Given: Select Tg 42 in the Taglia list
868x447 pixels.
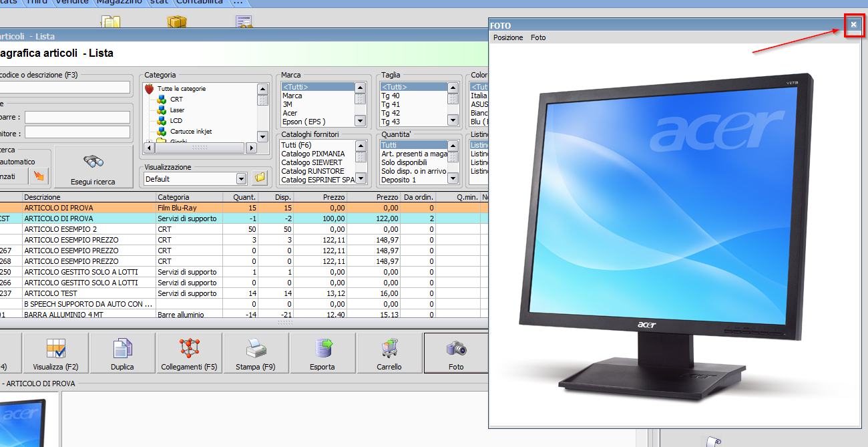Looking at the screenshot, I should pyautogui.click(x=414, y=113).
